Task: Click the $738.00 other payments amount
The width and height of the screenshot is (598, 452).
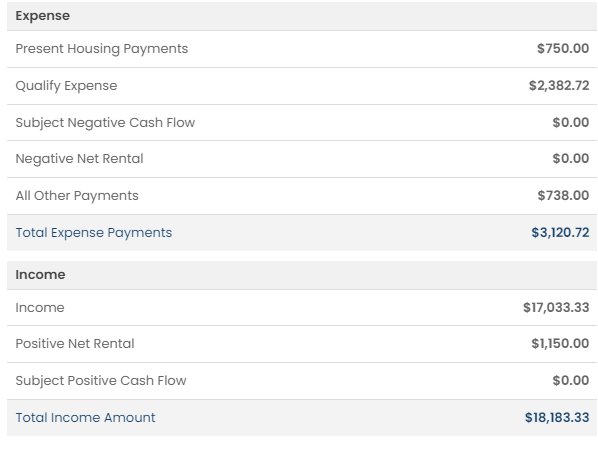Action: (x=563, y=195)
